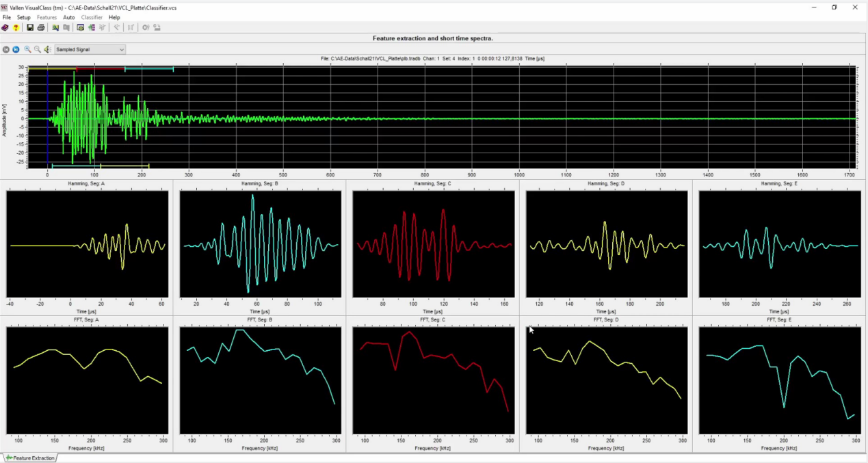Open the Auto menu
Image resolution: width=868 pixels, height=463 pixels.
(x=69, y=17)
